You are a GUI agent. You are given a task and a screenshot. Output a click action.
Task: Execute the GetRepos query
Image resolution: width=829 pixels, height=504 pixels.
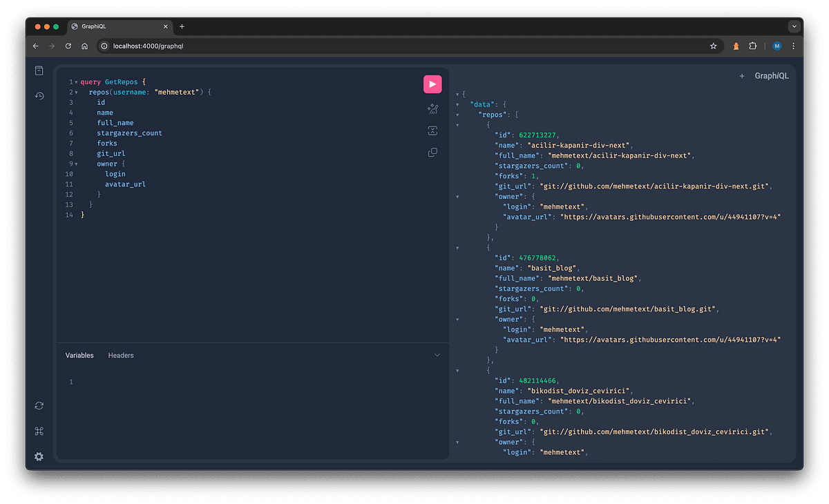coord(432,84)
